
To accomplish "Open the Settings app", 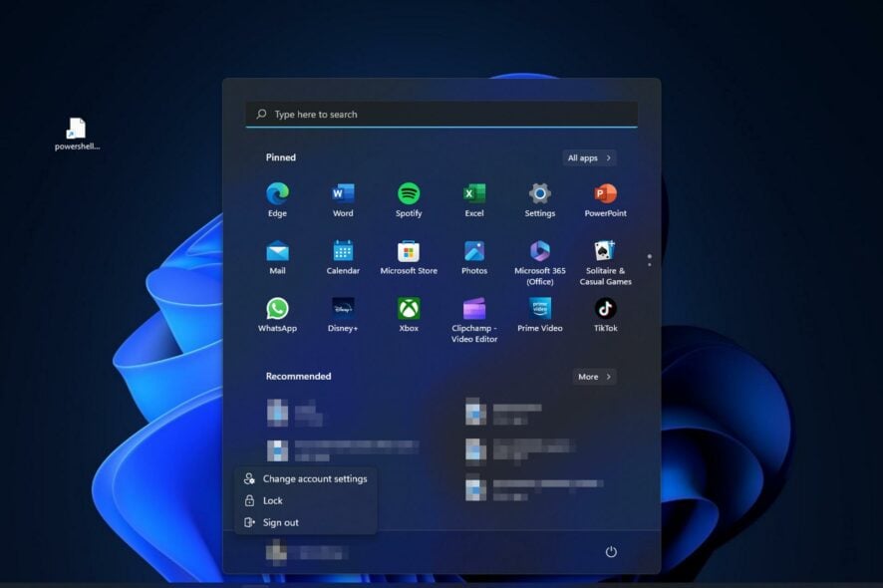I will pos(539,200).
